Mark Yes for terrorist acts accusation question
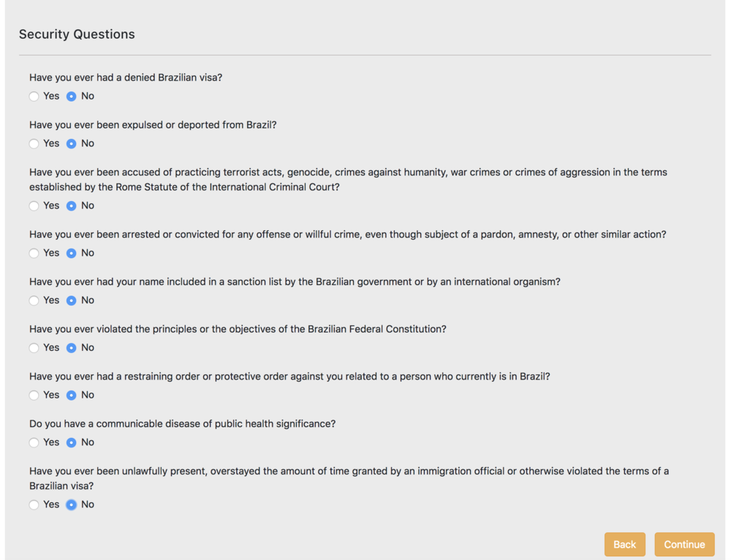The image size is (731, 560). click(34, 206)
